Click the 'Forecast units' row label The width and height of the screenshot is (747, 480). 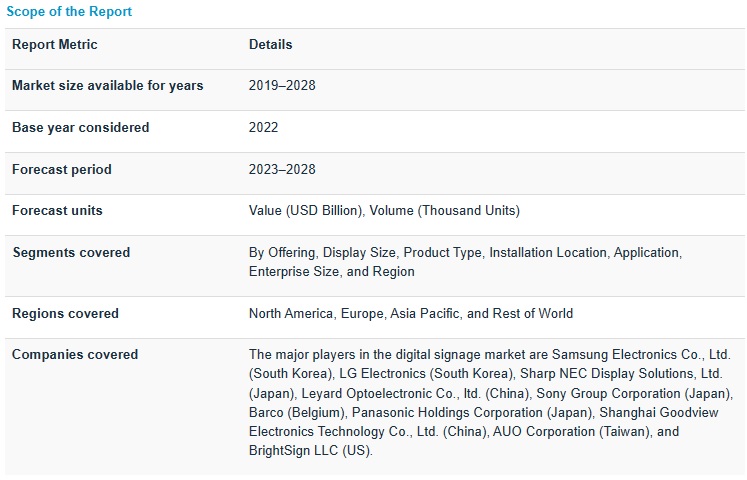(x=57, y=210)
